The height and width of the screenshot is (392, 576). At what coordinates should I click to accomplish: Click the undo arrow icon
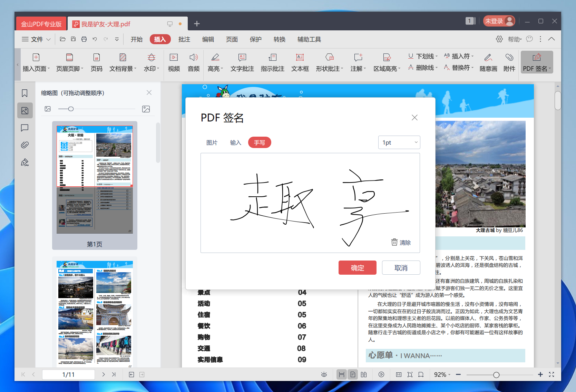(95, 39)
